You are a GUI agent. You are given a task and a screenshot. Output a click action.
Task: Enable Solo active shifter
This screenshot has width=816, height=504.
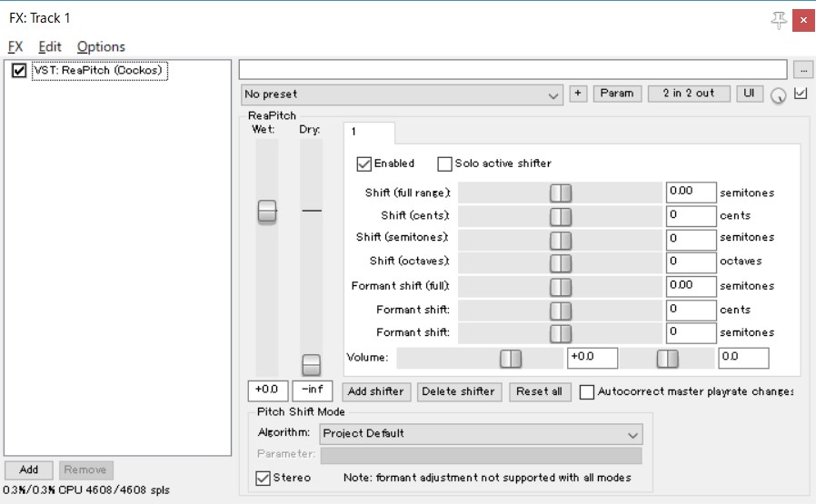click(x=444, y=163)
